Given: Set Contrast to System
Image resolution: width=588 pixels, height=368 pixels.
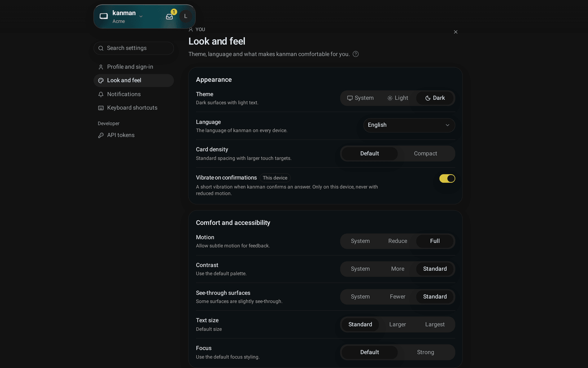Looking at the screenshot, I should point(360,269).
